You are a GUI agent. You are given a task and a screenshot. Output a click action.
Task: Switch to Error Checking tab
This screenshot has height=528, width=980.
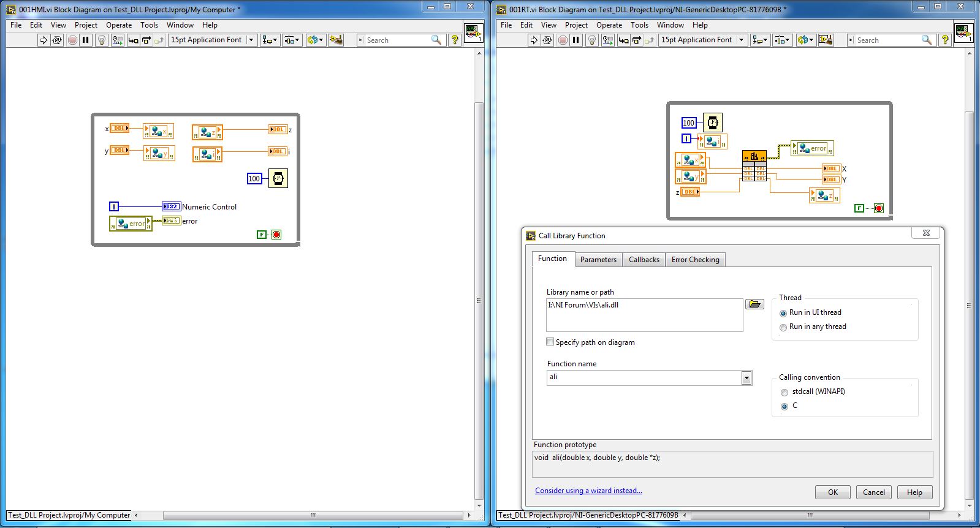(x=696, y=260)
